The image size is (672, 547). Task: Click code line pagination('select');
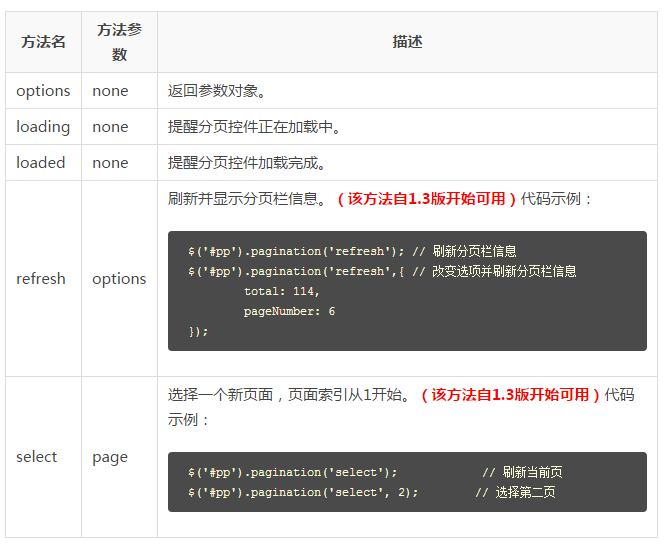pos(293,472)
